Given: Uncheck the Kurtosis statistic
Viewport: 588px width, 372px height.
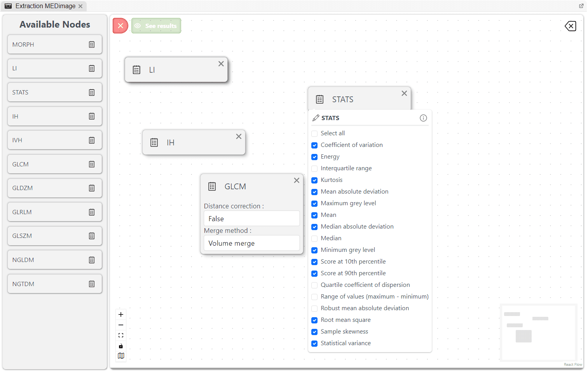Looking at the screenshot, I should (314, 180).
